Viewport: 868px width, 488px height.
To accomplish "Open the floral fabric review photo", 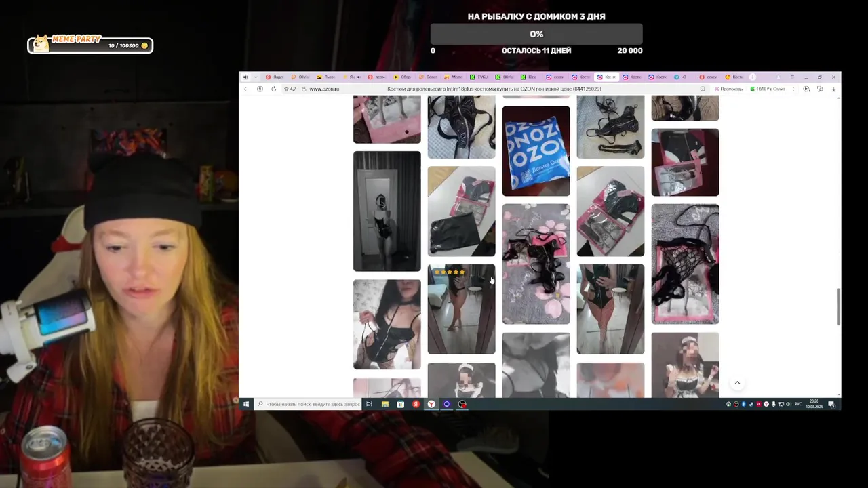I will [536, 264].
